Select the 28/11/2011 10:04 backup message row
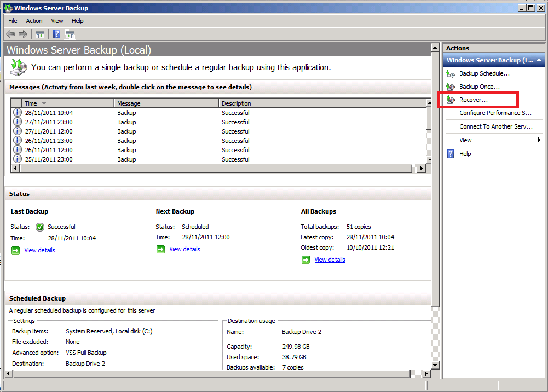Image resolution: width=548 pixels, height=392 pixels. [x=49, y=113]
